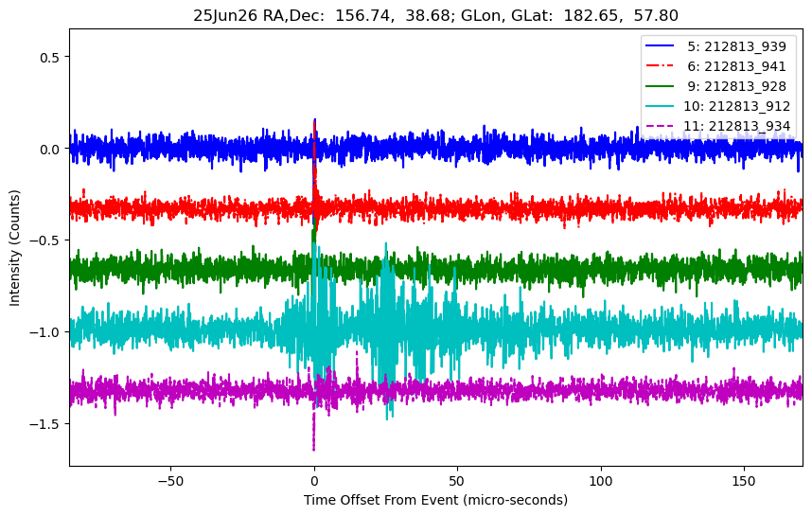Click the x-axis tick label 150

(744, 481)
